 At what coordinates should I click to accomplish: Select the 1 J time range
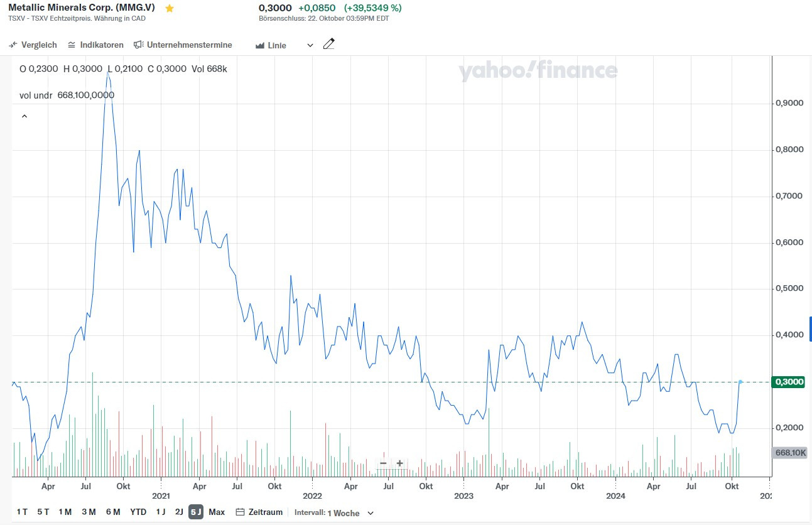[x=161, y=512]
